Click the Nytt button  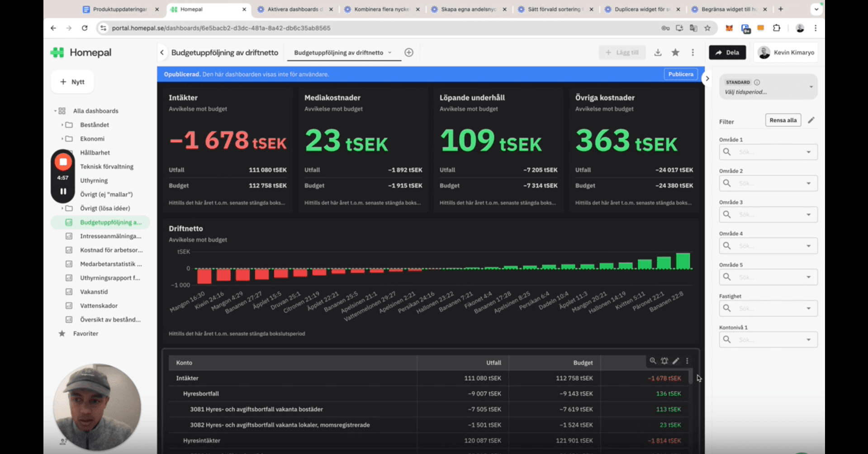72,82
